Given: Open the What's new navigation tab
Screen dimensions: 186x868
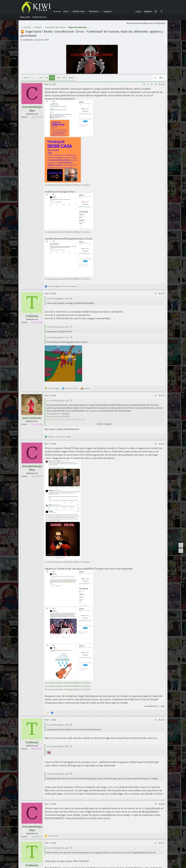Looking at the screenshot, I should pyautogui.click(x=78, y=11).
